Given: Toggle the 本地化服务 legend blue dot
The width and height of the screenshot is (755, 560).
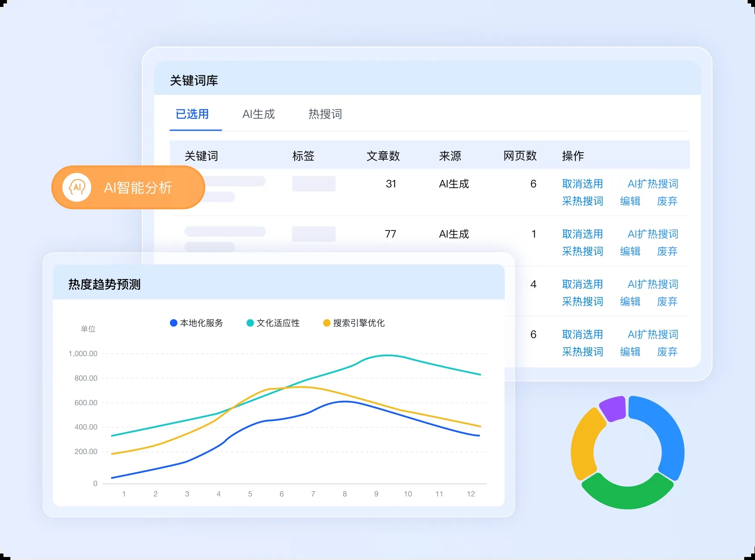Looking at the screenshot, I should pos(173,323).
